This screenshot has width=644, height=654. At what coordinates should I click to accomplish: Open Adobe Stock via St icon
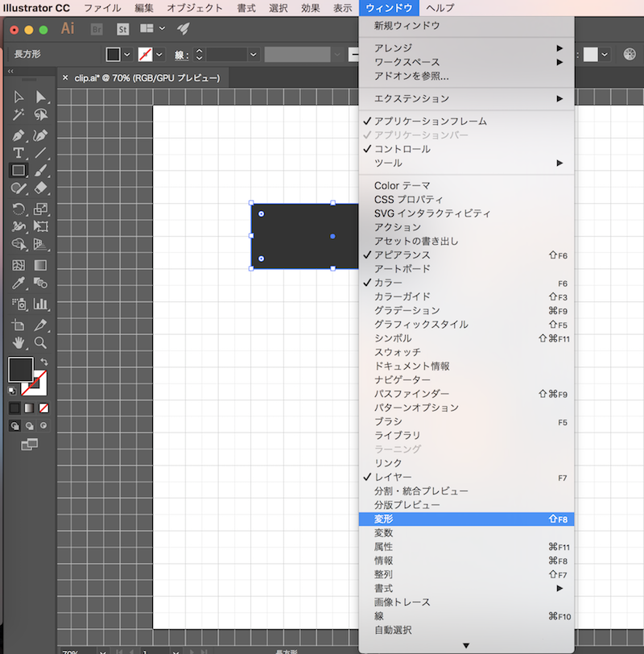point(122,28)
